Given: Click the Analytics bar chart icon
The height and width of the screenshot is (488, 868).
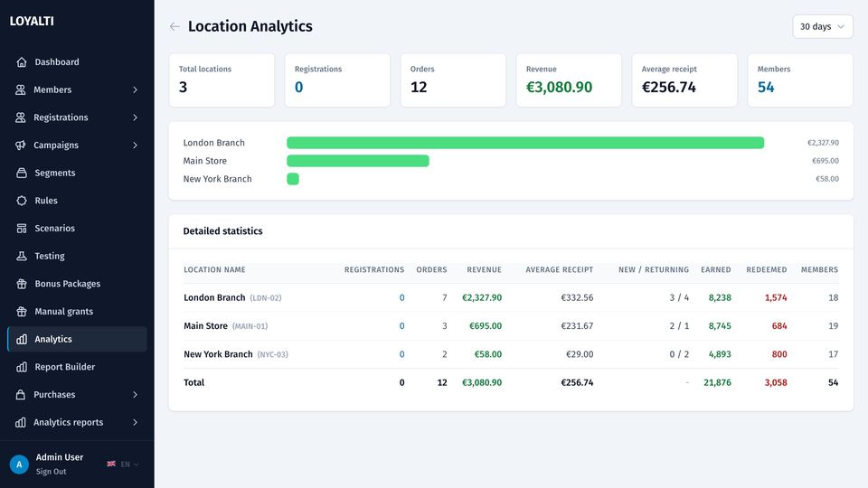Looking at the screenshot, I should tap(22, 339).
